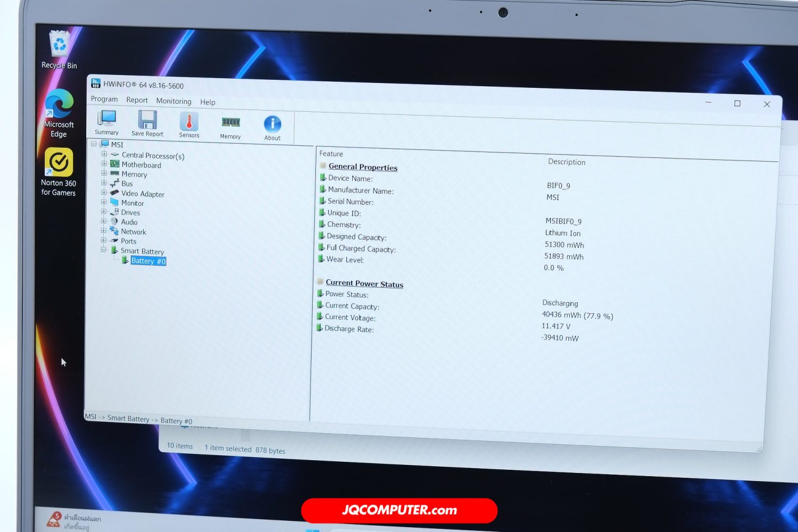Click the 51300 mWh value
Image resolution: width=798 pixels, height=532 pixels.
point(564,245)
